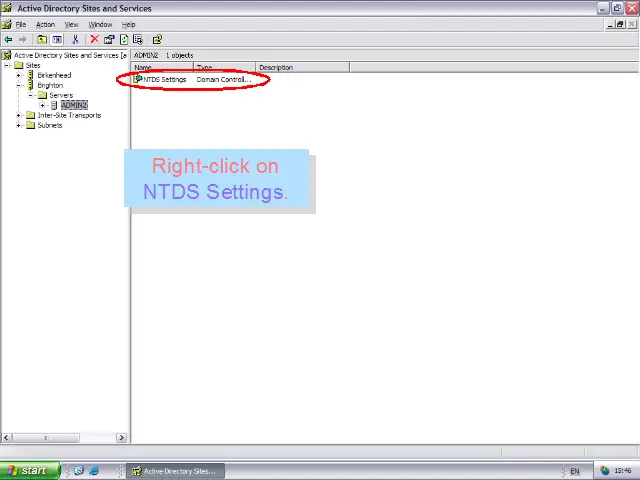Click the first quick launch icon beside start
Viewport: 640px width, 480px height.
(x=79, y=471)
